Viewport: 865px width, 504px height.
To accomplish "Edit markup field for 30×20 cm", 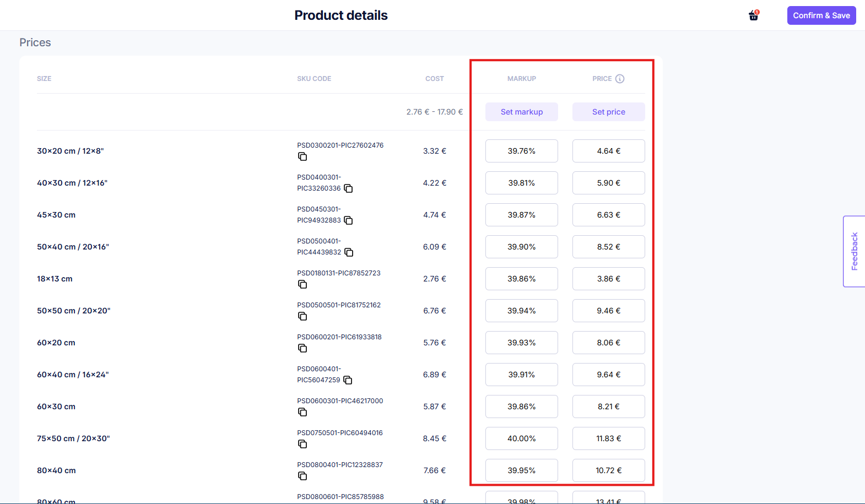I will coord(522,151).
